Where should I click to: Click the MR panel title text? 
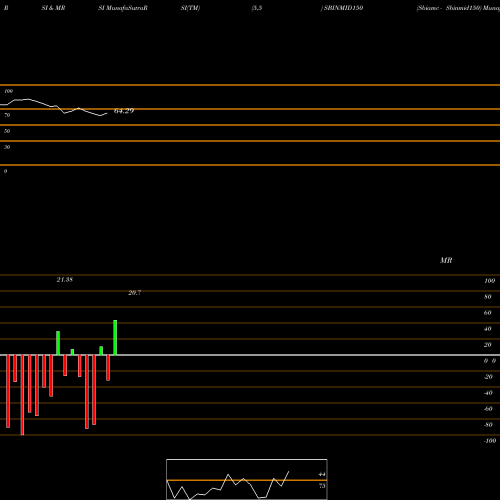coord(446,260)
